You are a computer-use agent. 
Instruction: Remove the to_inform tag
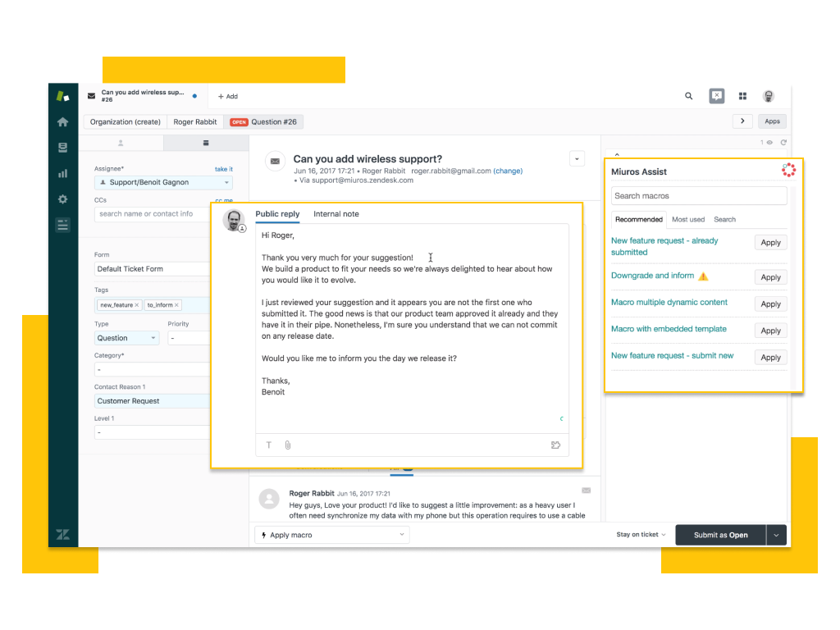pos(176,305)
